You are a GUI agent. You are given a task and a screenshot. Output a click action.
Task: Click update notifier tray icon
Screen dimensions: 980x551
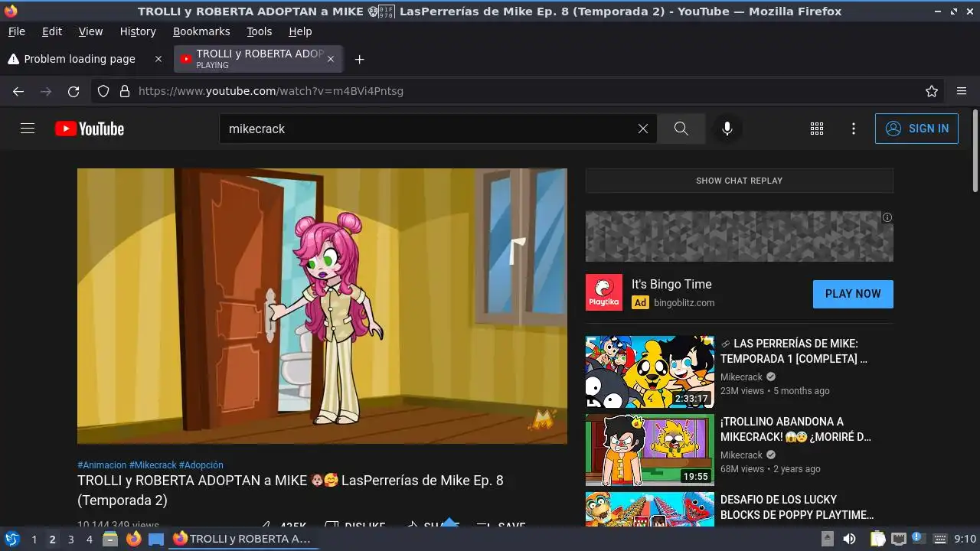click(918, 538)
